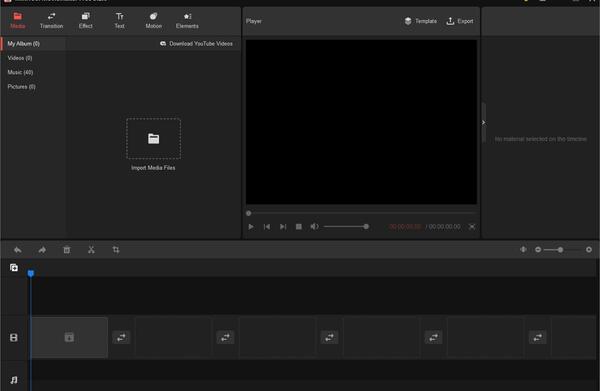Click the Crop tool icon
The width and height of the screenshot is (600, 391).
[x=116, y=250]
